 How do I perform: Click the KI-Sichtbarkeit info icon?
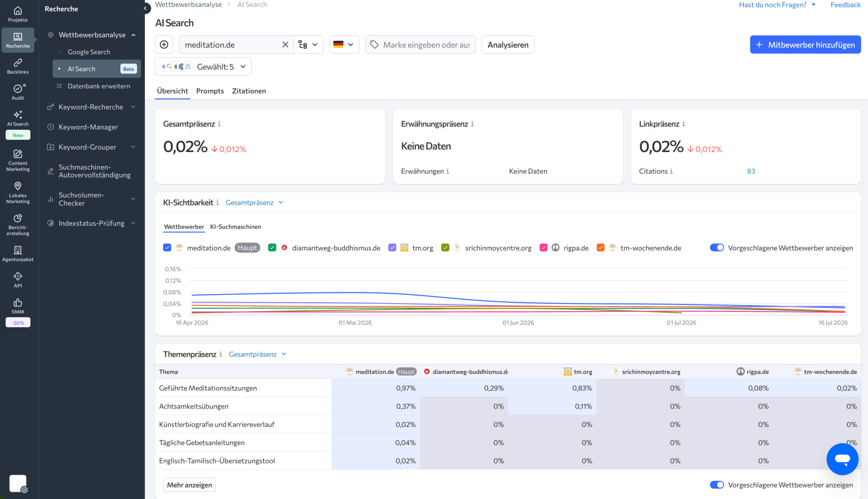pos(217,202)
